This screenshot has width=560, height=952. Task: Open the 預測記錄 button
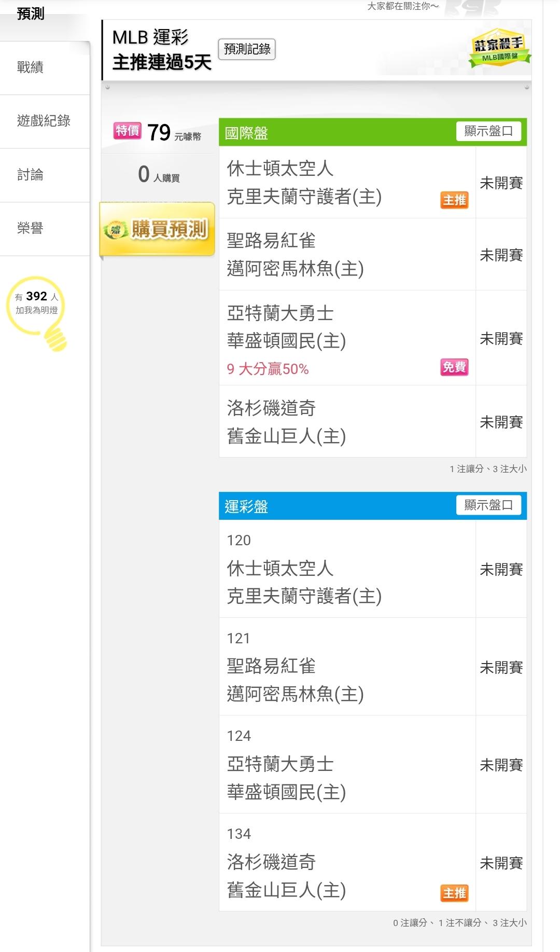247,49
